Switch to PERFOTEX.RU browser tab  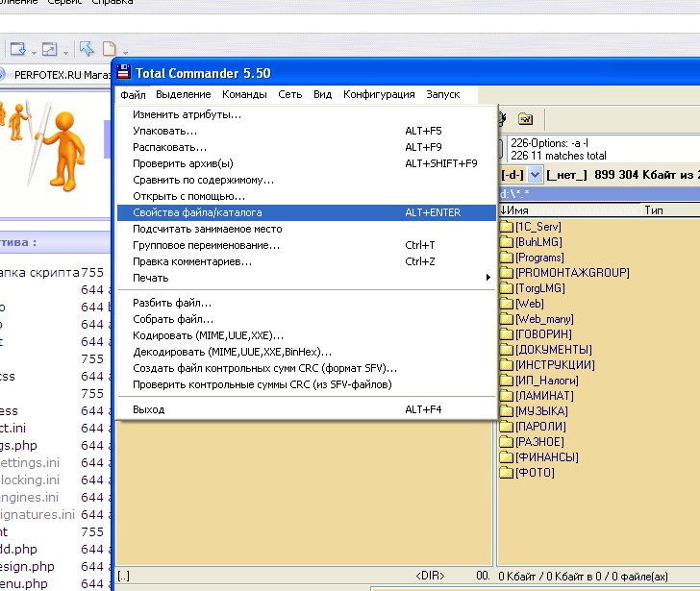click(x=56, y=75)
